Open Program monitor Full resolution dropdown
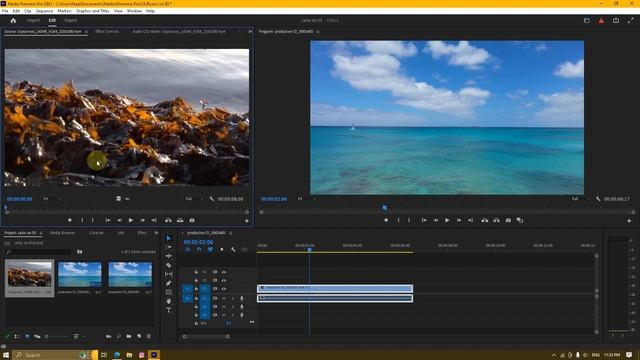 [x=580, y=199]
